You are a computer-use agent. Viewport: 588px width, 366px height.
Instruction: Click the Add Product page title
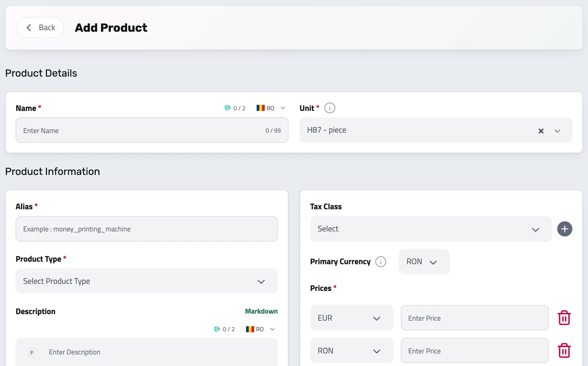pos(111,28)
